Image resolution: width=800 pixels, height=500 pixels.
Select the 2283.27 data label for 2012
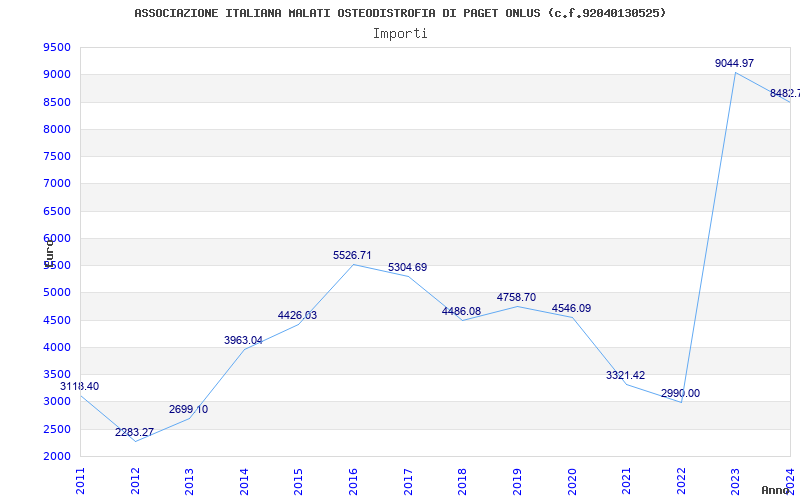(x=134, y=432)
